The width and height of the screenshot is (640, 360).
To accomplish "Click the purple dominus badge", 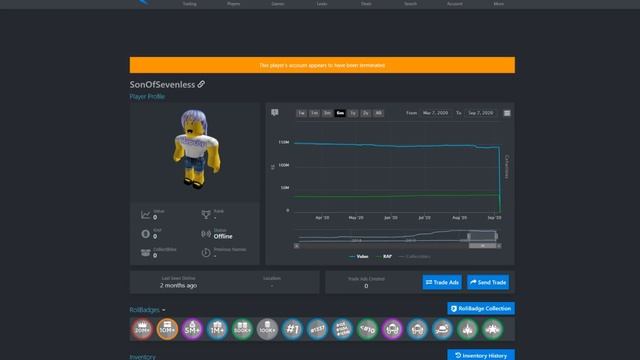I will [x=392, y=329].
